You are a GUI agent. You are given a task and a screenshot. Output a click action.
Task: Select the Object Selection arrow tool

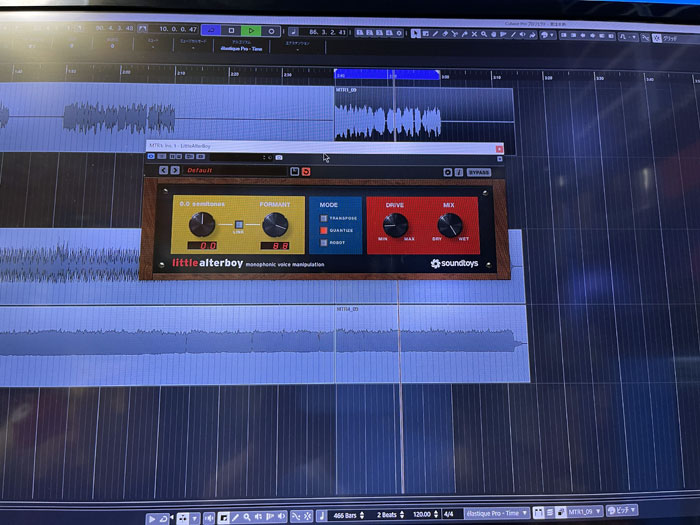pyautogui.click(x=415, y=33)
